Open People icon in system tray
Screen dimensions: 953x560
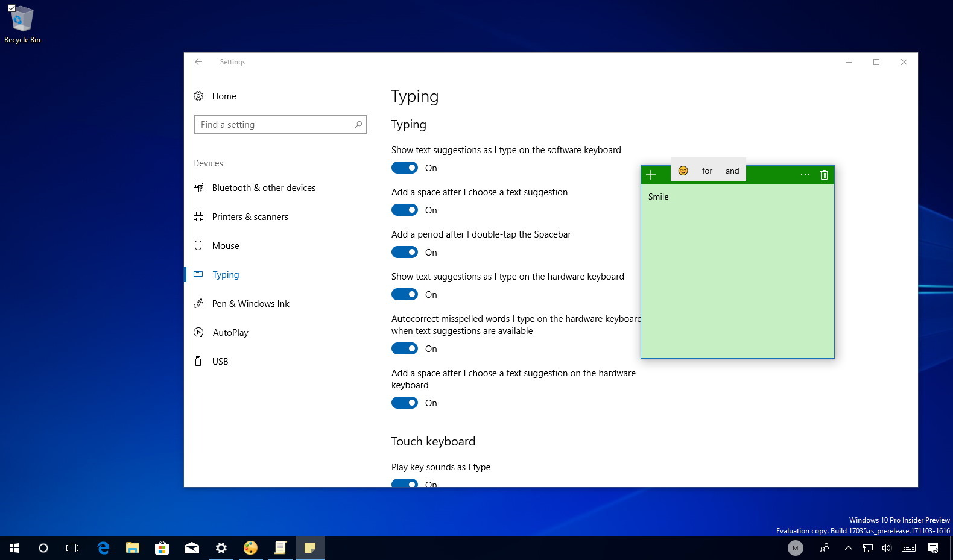coord(825,548)
